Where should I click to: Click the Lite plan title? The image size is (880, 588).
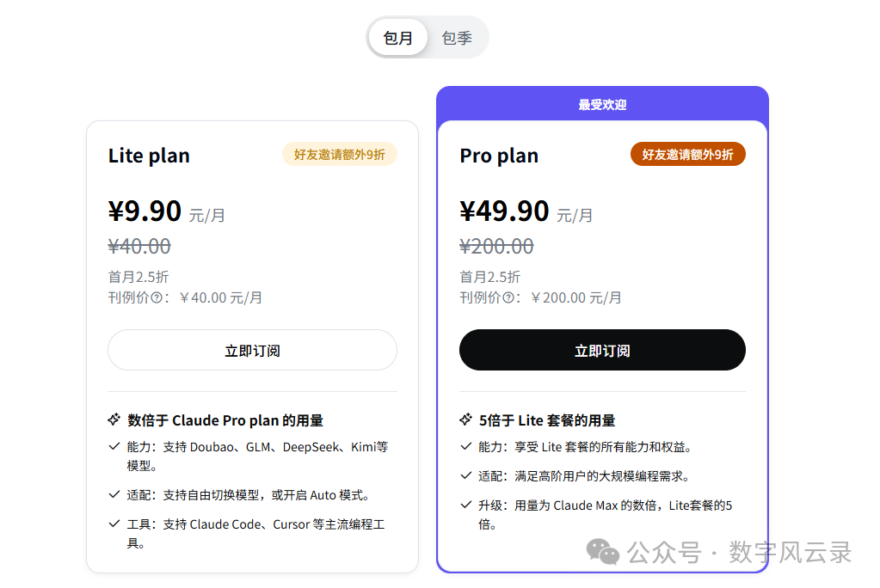coord(149,156)
